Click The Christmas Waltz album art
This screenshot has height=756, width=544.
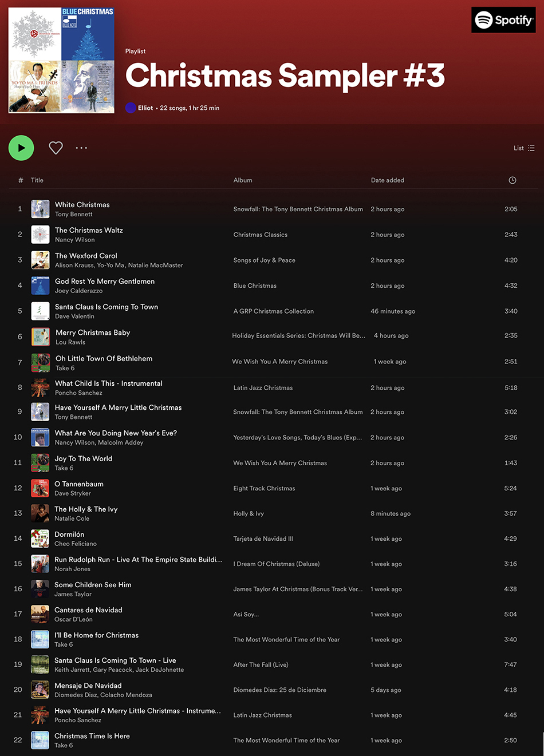coord(40,235)
